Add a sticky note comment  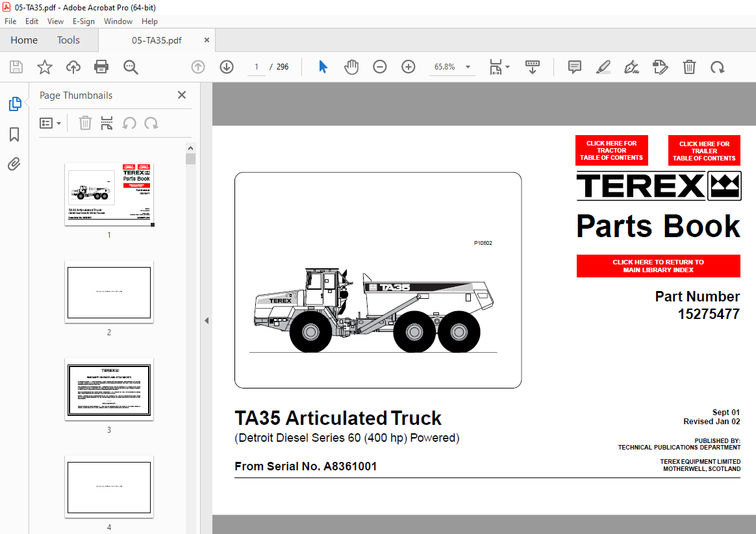point(575,67)
